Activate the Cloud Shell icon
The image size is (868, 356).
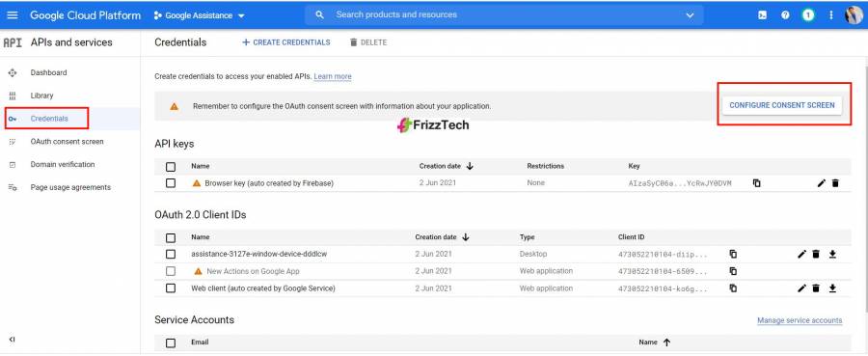762,15
